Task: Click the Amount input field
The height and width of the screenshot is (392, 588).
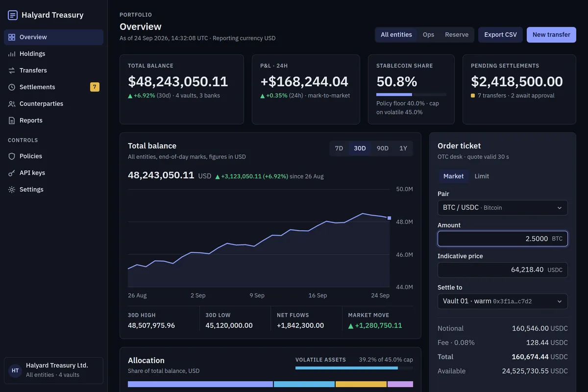Action: pos(503,239)
